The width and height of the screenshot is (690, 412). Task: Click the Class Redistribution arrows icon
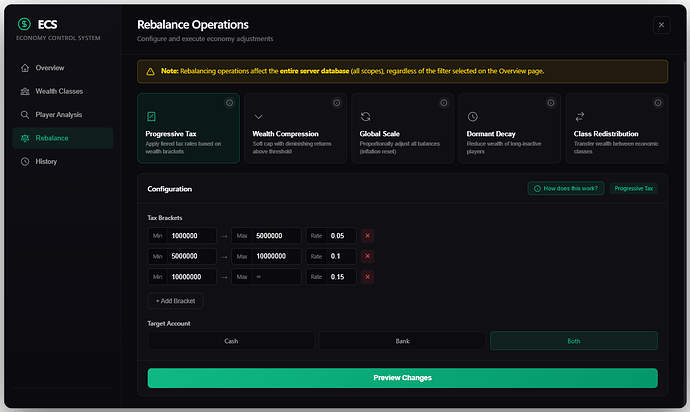(x=580, y=117)
